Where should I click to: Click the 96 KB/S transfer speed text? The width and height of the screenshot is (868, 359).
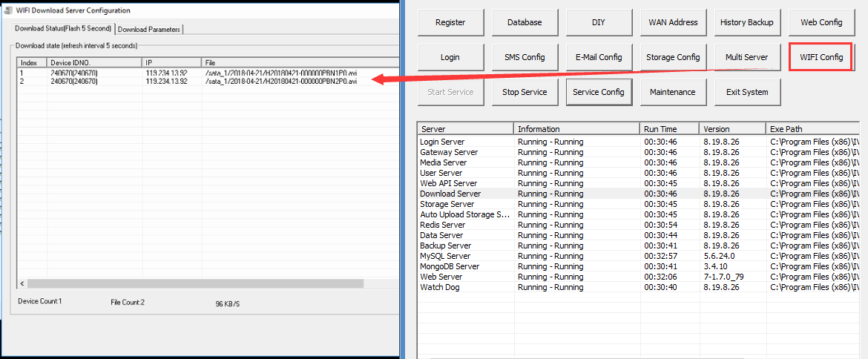228,303
